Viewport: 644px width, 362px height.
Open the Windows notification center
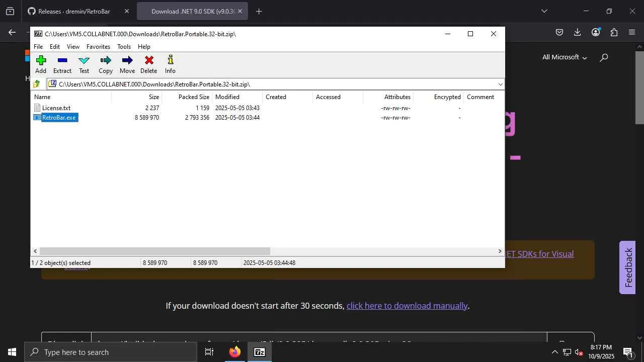(628, 352)
